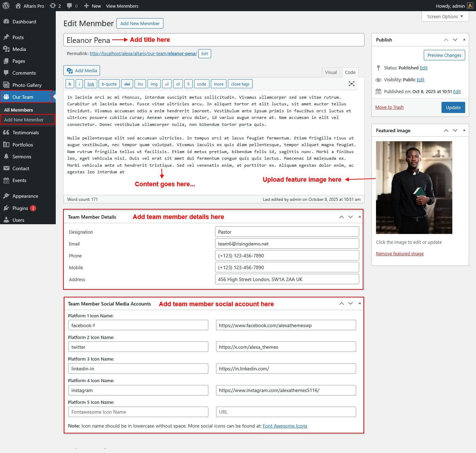Toggle bold with the b button
Image resolution: width=476 pixels, height=453 pixels.
[x=70, y=84]
